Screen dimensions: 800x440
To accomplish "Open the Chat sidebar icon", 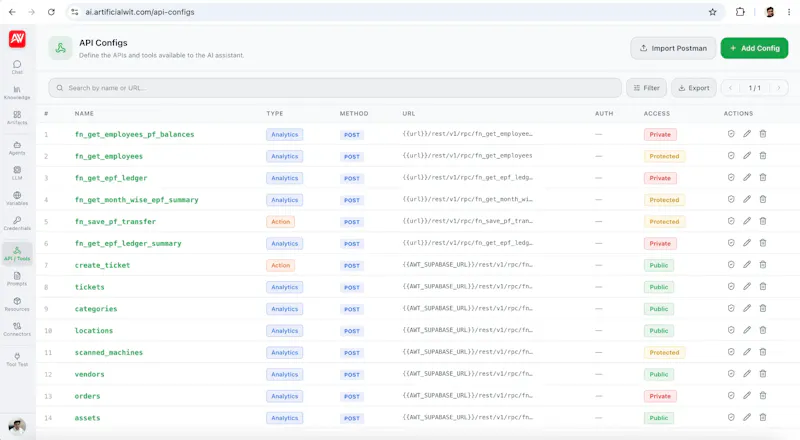I will point(17,67).
